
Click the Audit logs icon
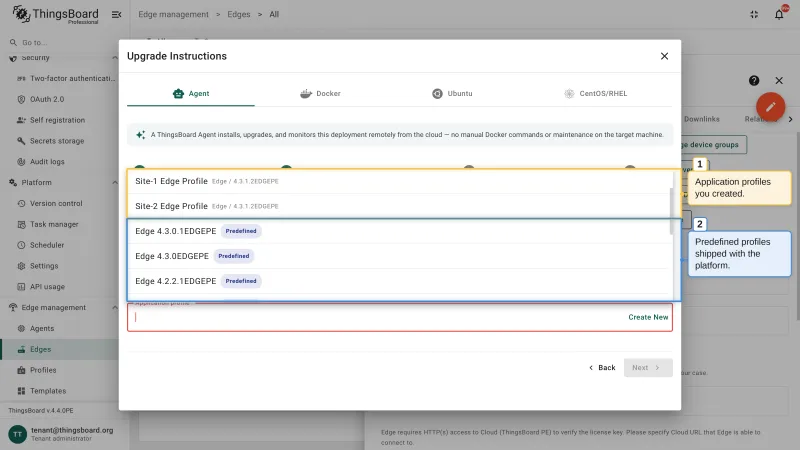21,162
